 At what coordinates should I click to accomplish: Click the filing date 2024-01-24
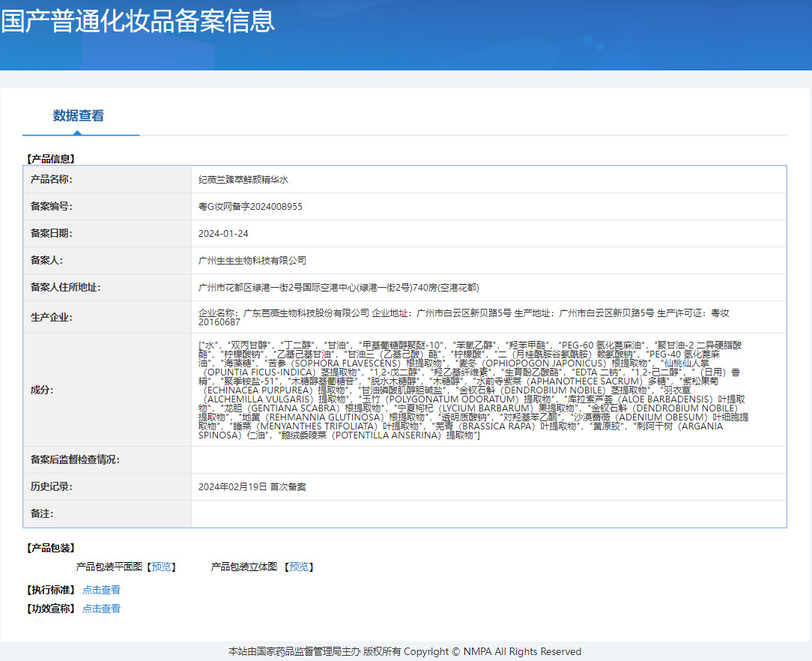223,234
